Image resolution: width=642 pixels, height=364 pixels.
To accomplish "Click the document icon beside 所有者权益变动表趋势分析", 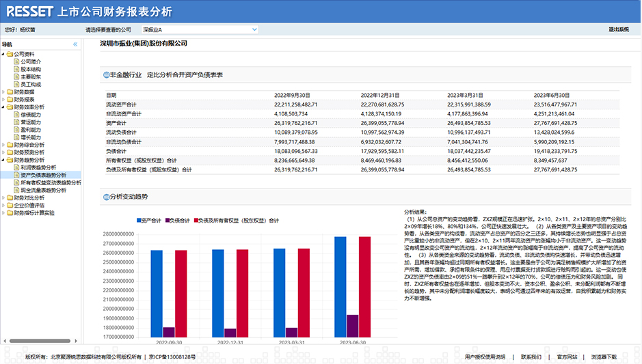I will coord(17,182).
